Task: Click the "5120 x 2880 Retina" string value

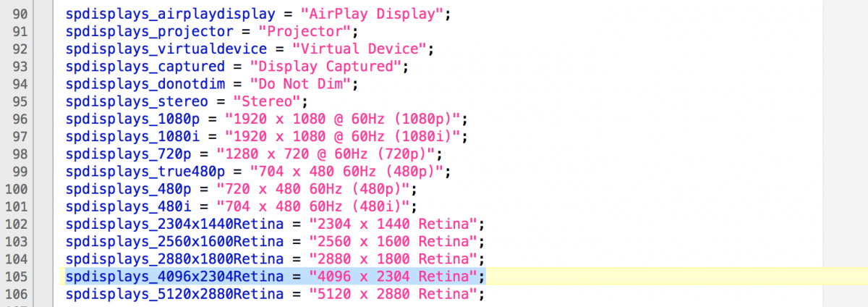Action: click(393, 293)
